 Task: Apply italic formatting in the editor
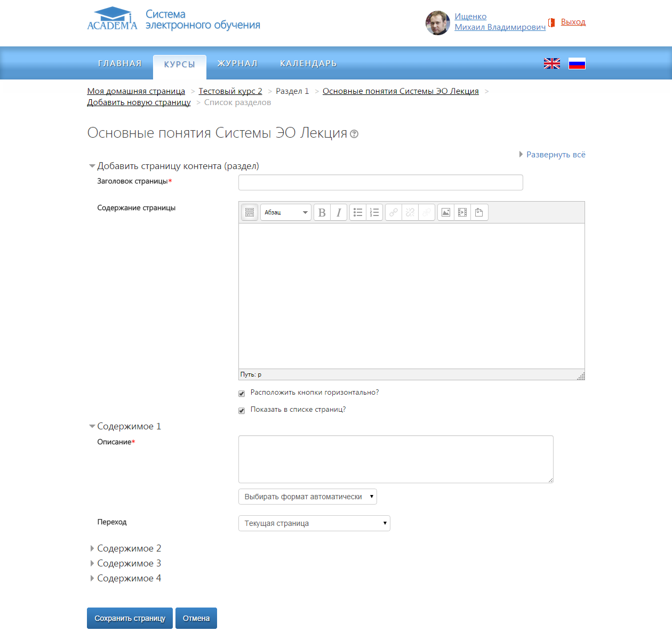point(339,212)
